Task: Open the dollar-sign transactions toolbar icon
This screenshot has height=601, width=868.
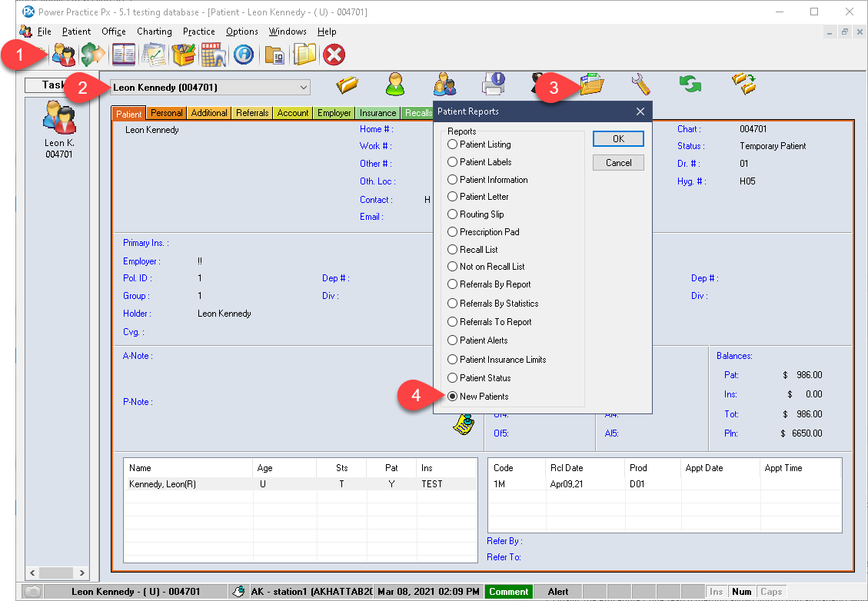Action: (x=93, y=55)
